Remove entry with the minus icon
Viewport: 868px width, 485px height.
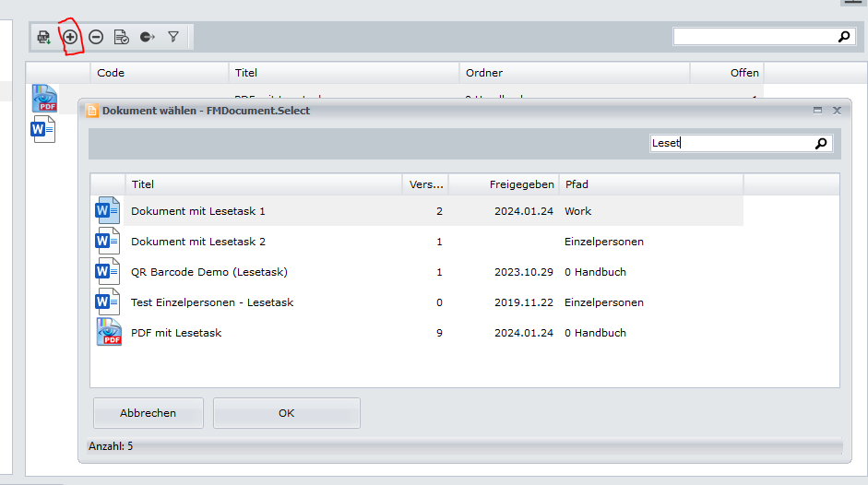96,37
